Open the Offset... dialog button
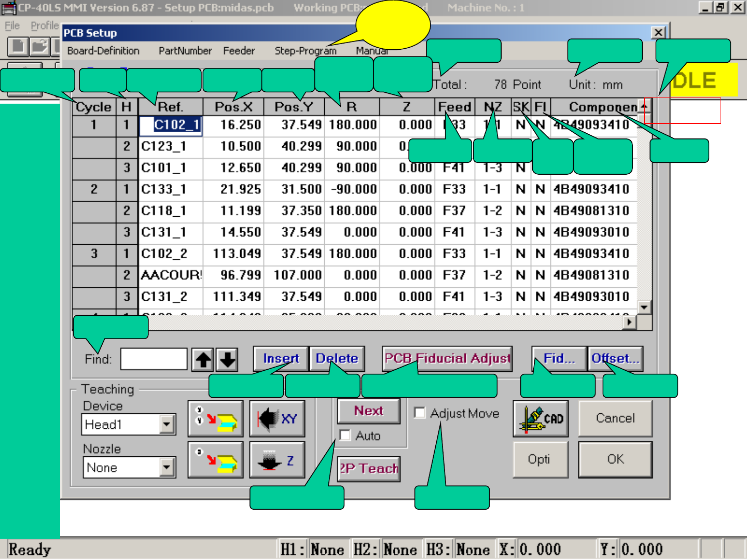Screen dimensions: 747x560 (x=616, y=359)
